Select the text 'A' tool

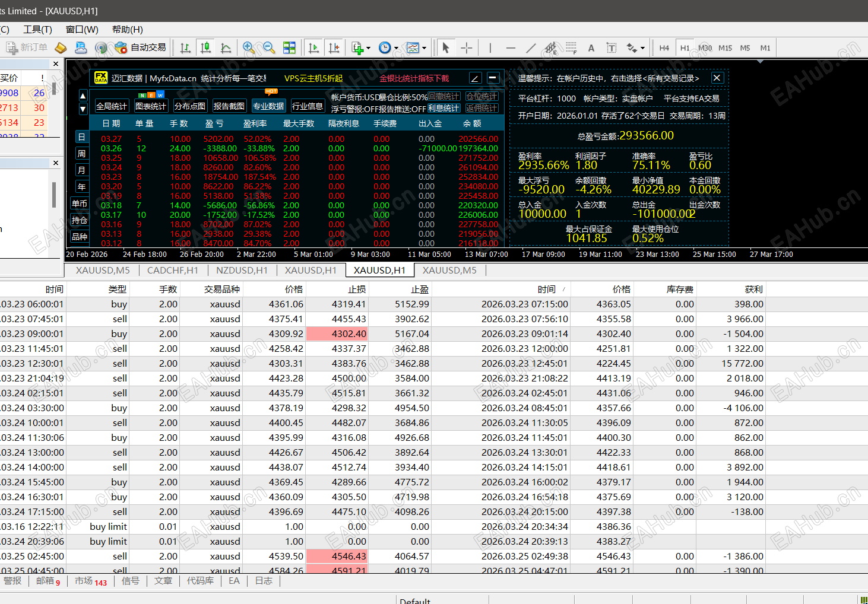591,48
